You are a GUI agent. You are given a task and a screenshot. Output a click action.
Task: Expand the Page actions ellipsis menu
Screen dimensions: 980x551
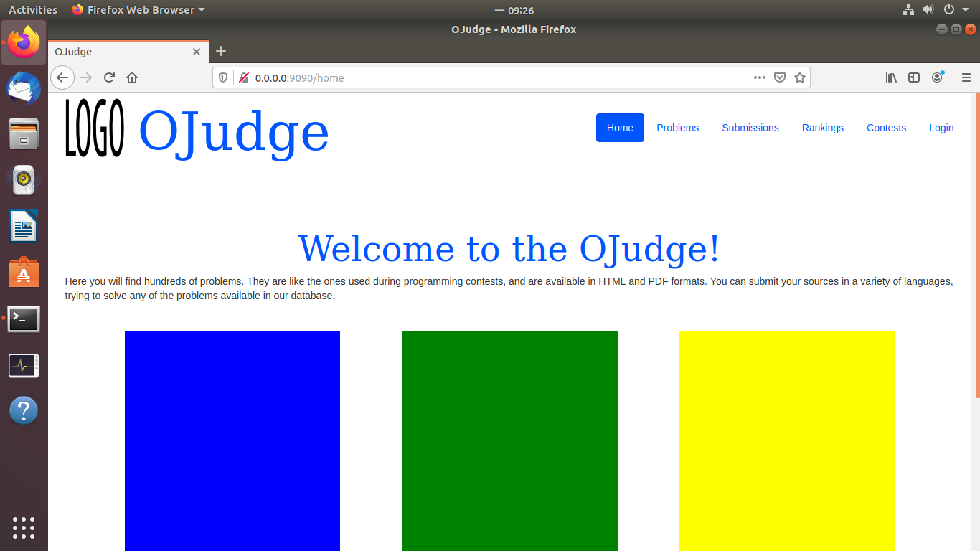(x=759, y=77)
